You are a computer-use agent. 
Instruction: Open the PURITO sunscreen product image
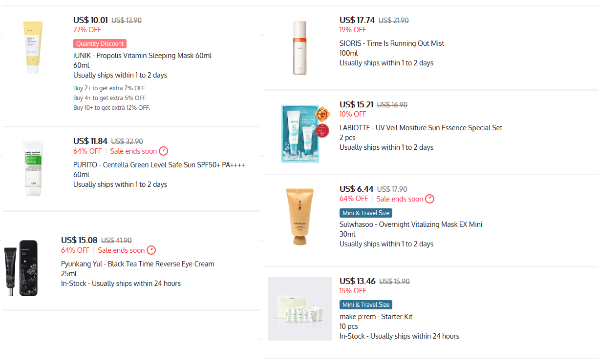33,168
